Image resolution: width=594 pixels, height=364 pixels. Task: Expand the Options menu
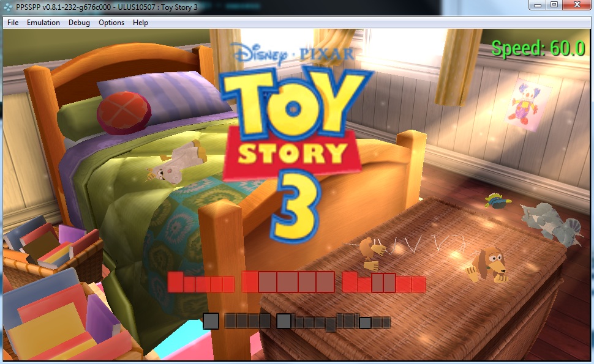point(111,23)
